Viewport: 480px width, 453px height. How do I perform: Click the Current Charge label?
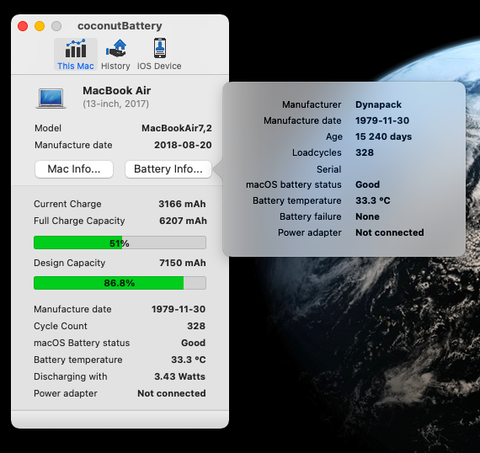(x=68, y=204)
